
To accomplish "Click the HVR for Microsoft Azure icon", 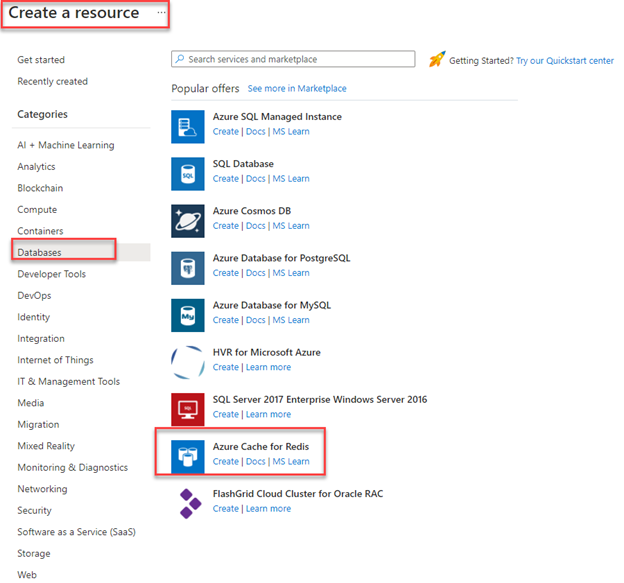I will click(188, 360).
